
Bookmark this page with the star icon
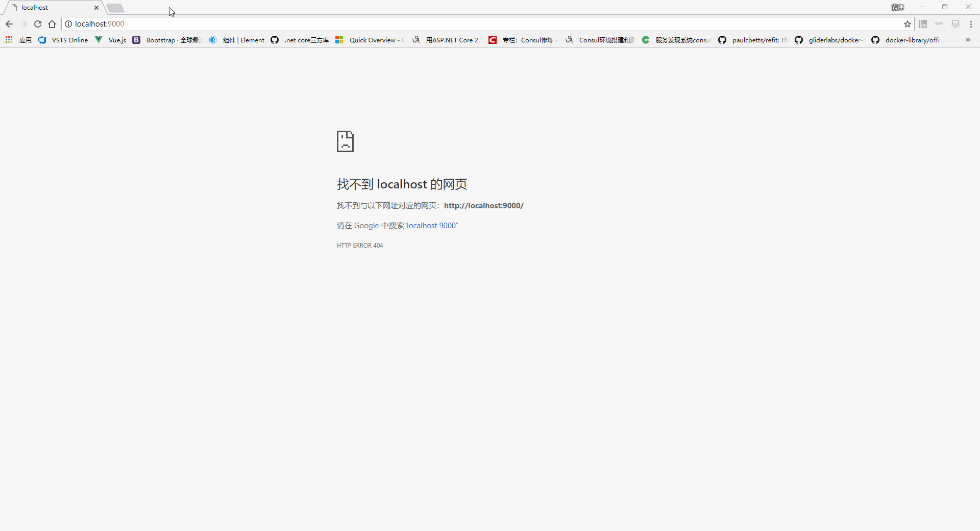tap(908, 24)
